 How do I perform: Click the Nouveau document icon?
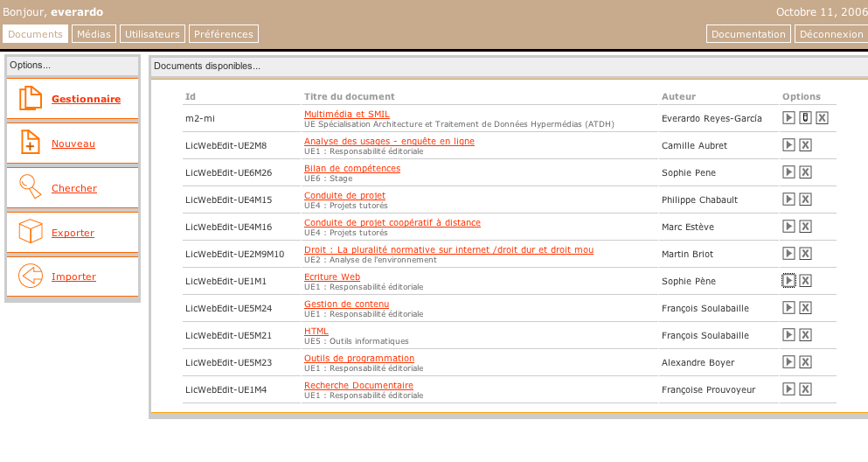(x=31, y=143)
